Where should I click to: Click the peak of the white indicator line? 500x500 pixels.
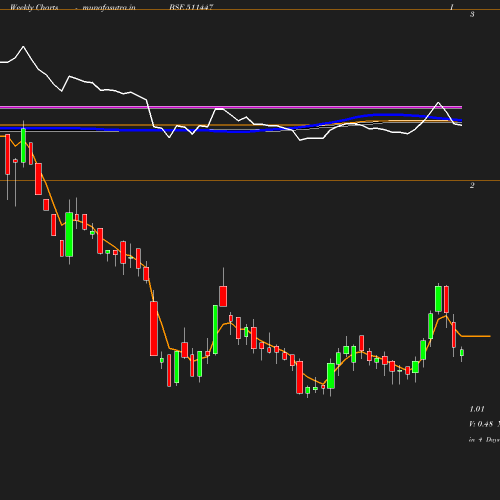click(23, 47)
